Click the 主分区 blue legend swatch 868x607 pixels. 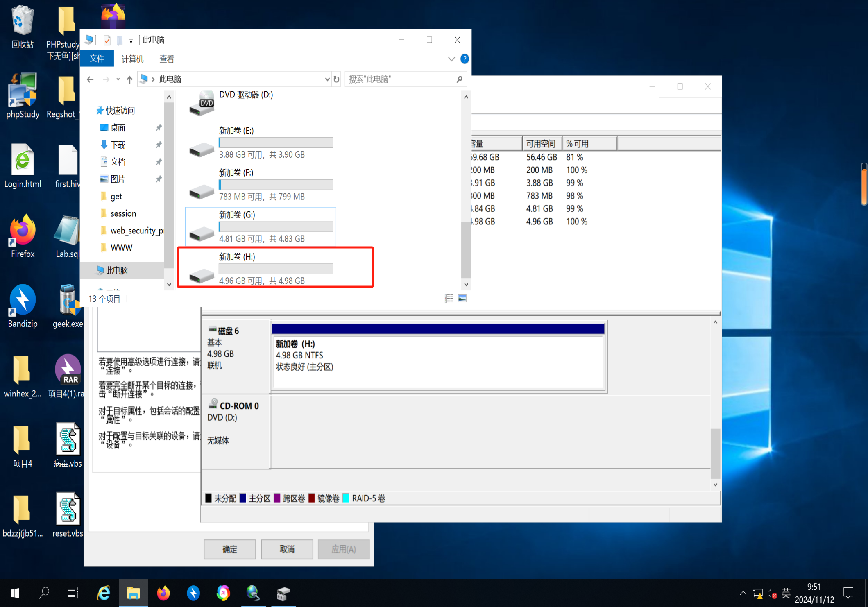tap(242, 498)
